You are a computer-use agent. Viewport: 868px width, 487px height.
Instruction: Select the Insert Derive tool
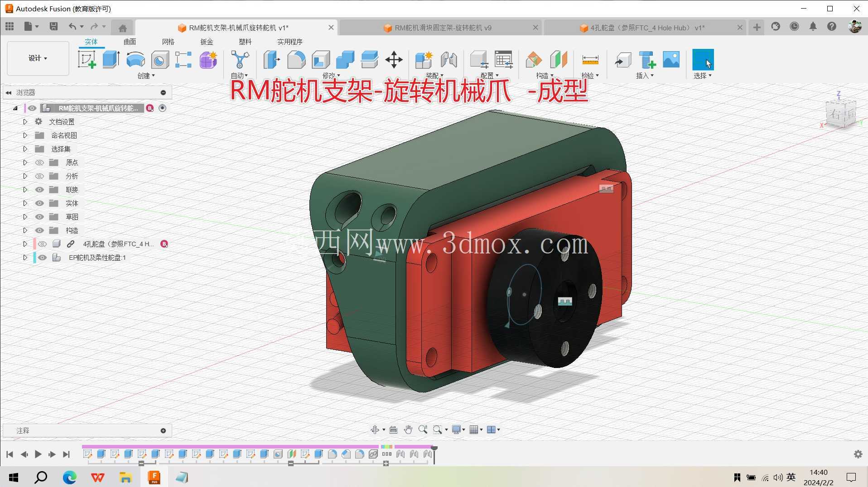(622, 59)
